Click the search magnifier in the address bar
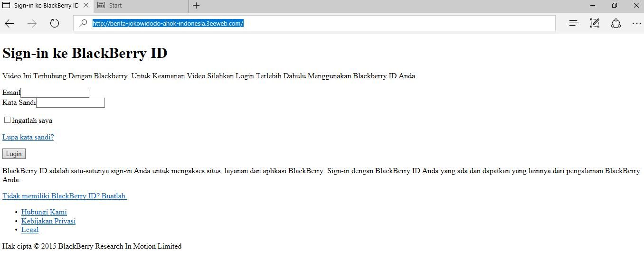This screenshot has width=644, height=269. (83, 23)
